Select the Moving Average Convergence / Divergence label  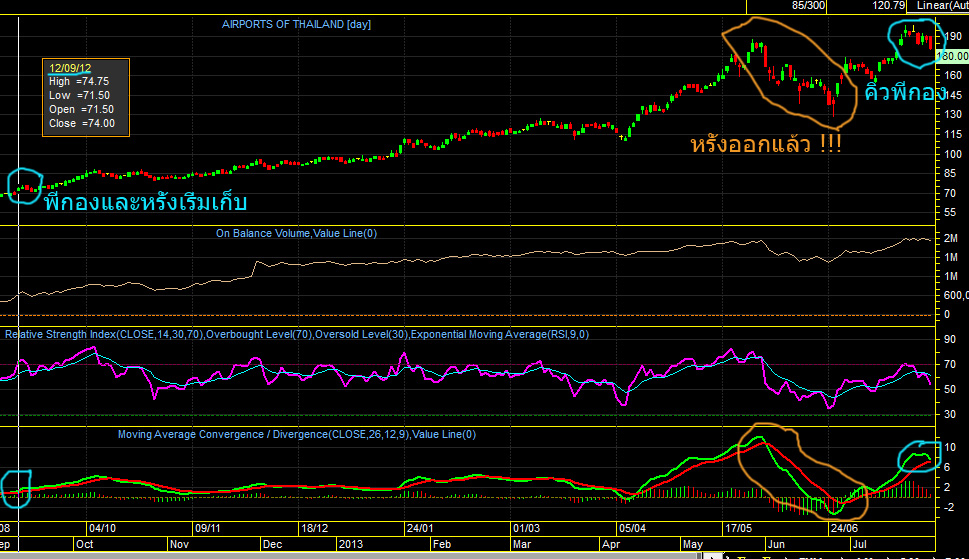click(x=297, y=434)
